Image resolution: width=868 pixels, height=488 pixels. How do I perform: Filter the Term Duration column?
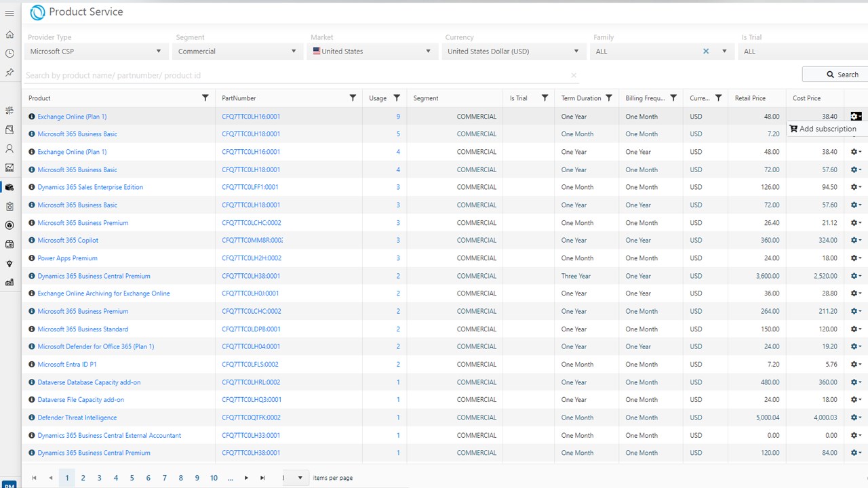tap(609, 98)
